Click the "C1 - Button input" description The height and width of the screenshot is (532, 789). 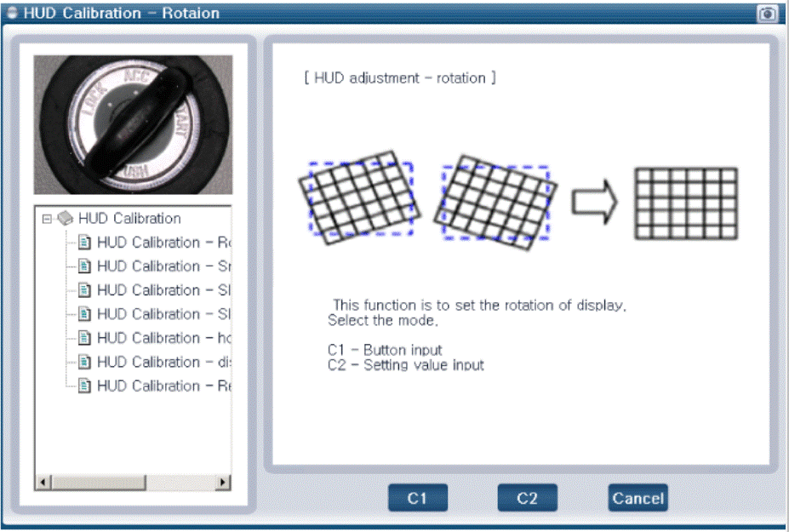click(385, 350)
